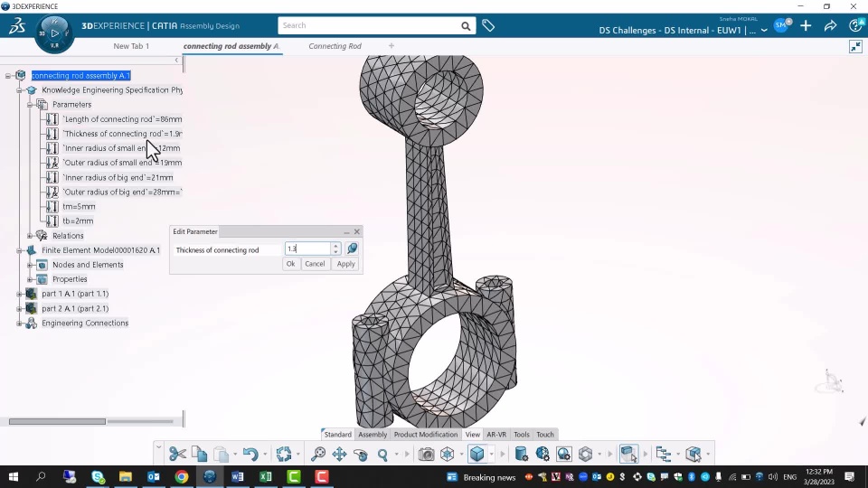The image size is (868, 488).
Task: Add a new tab with plus
Action: coord(392,46)
